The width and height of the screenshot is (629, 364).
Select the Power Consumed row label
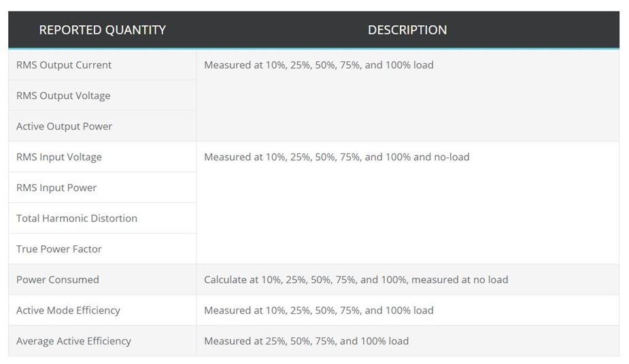[58, 280]
